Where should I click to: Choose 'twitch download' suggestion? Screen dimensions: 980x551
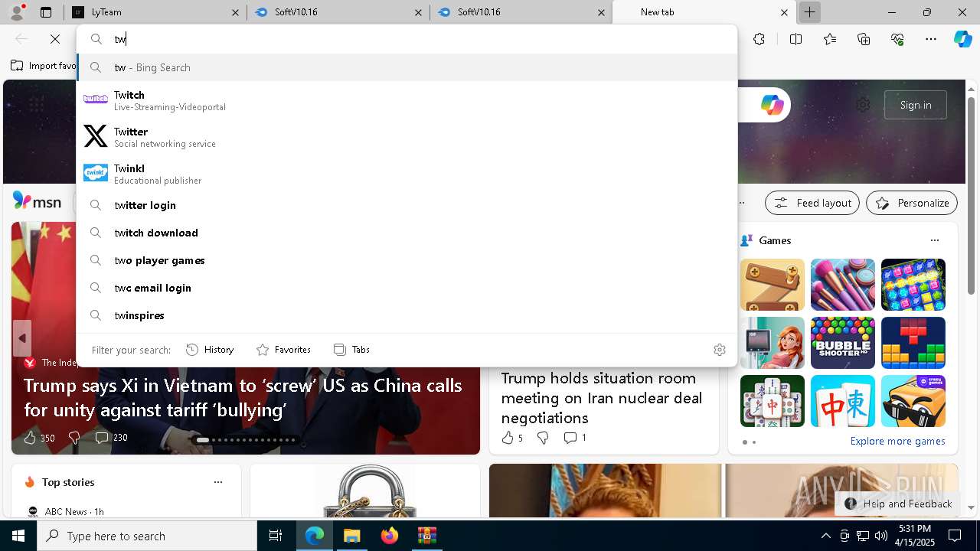pyautogui.click(x=407, y=233)
